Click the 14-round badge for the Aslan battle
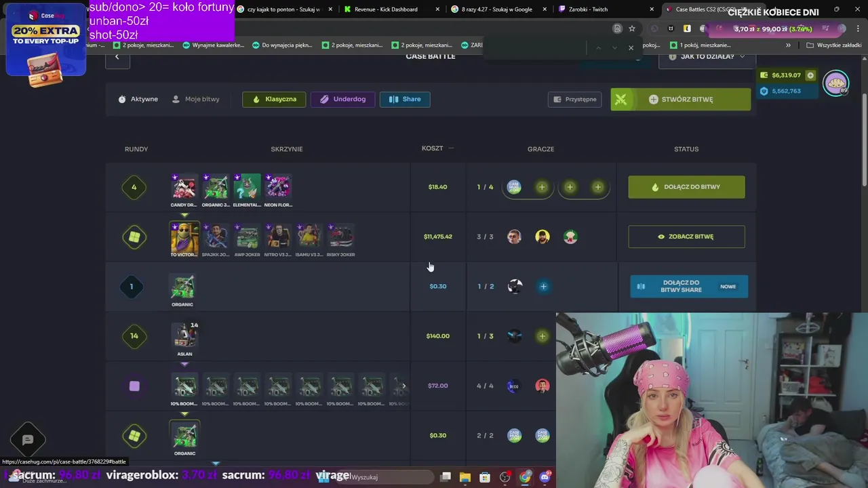The image size is (868, 488). tap(134, 336)
